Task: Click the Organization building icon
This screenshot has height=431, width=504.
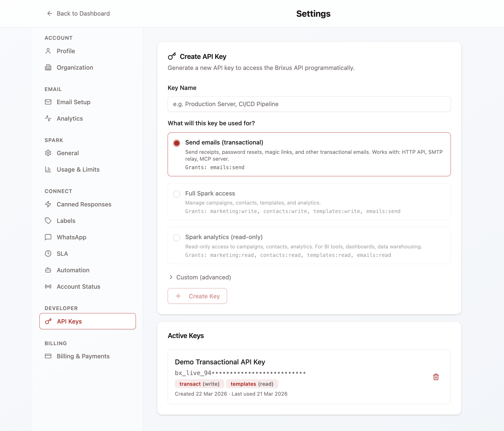Action: 48,67
